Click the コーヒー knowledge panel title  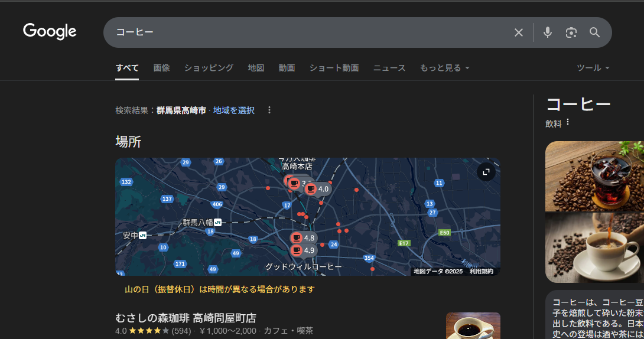click(578, 105)
